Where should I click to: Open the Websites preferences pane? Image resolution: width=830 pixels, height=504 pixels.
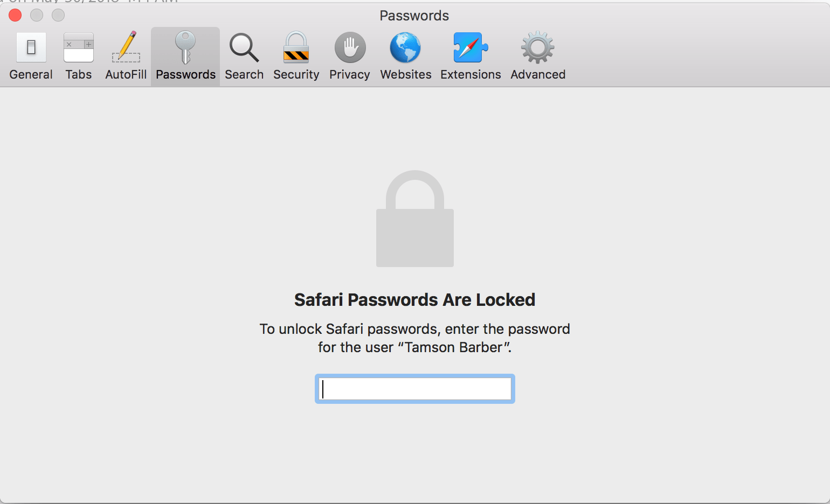pyautogui.click(x=405, y=54)
